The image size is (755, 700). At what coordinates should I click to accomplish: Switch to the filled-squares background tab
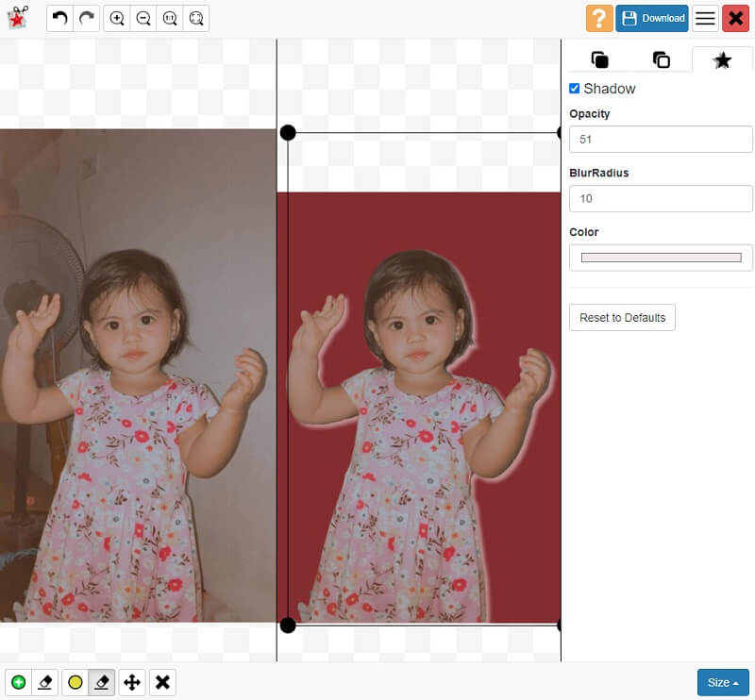(600, 58)
